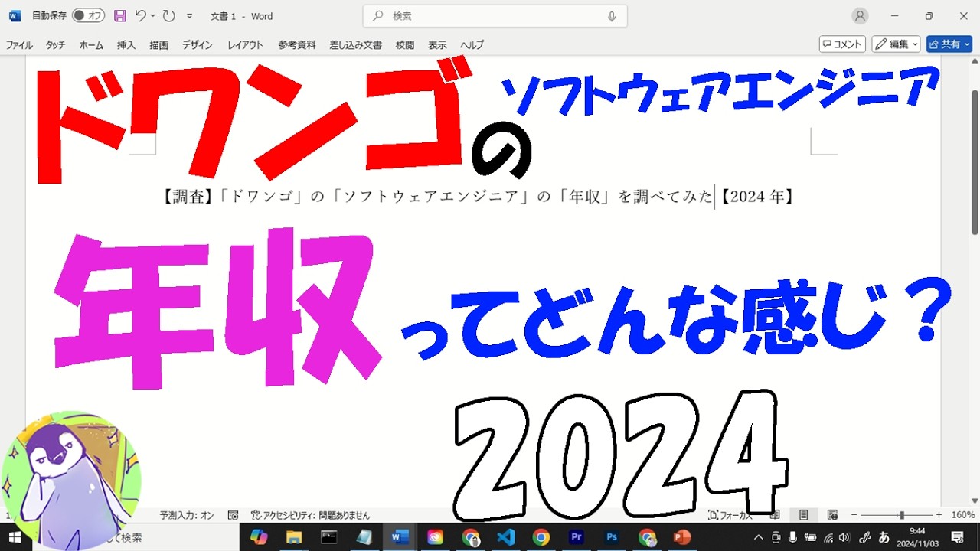Toggle the AutoSave (自動保存) switch
The width and height of the screenshot is (980, 551).
(x=89, y=16)
